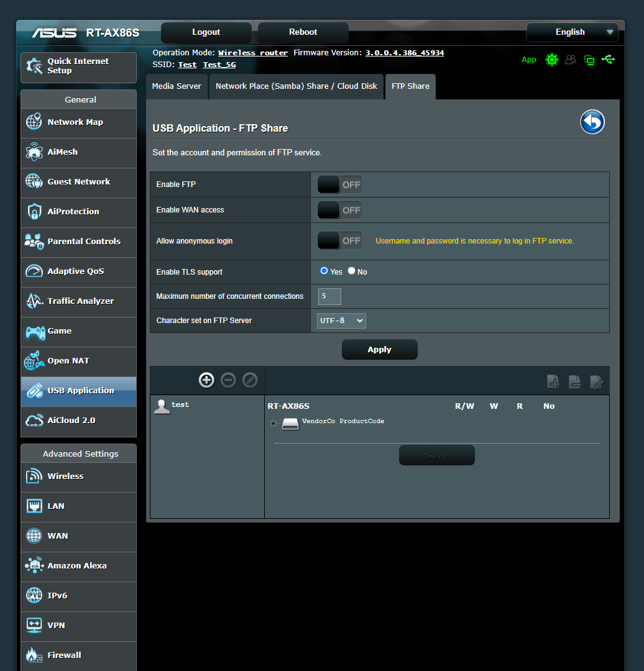The height and width of the screenshot is (671, 644).
Task: Click the Game controller icon
Action: click(x=35, y=332)
